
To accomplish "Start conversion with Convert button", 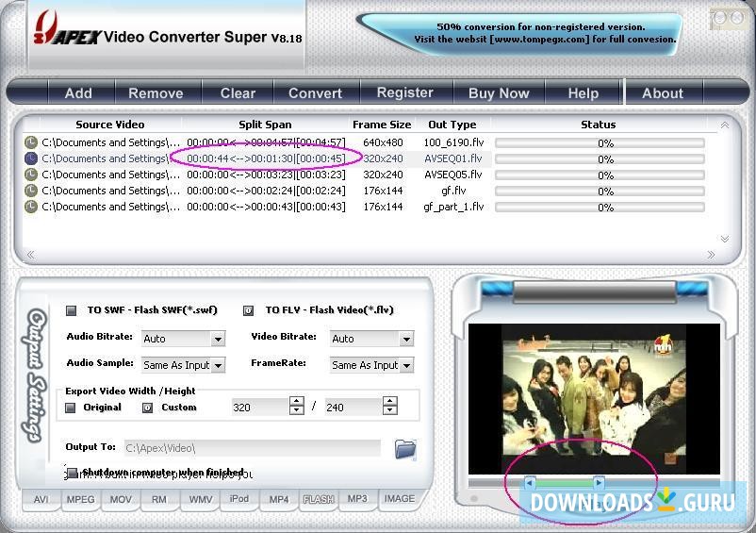I will click(x=315, y=93).
